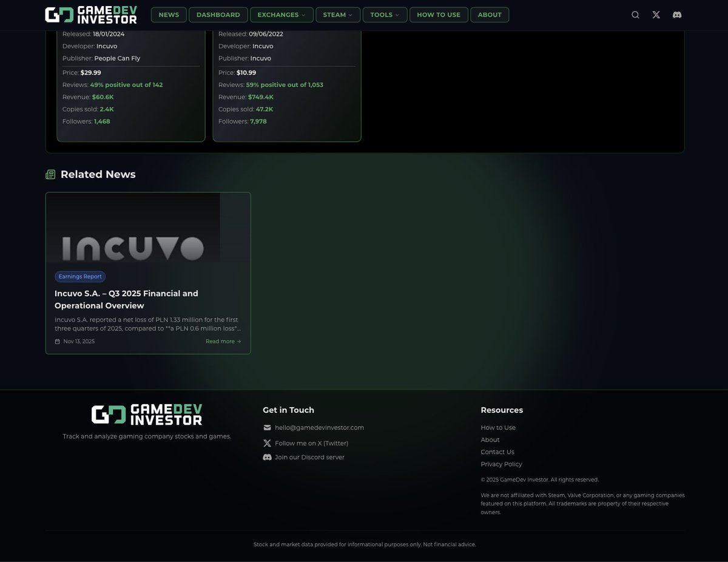Click the email envelope icon beside hello@gamedevinvestor.com
The width and height of the screenshot is (728, 562).
tap(267, 427)
